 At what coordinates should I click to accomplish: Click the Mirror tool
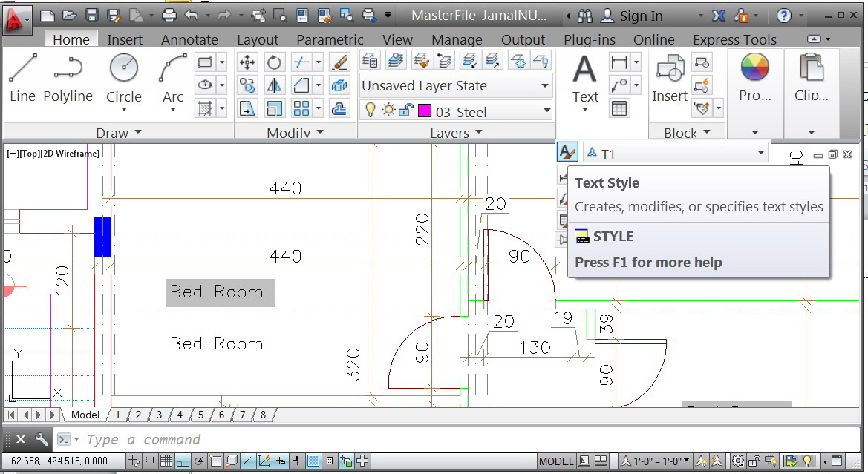tap(274, 85)
